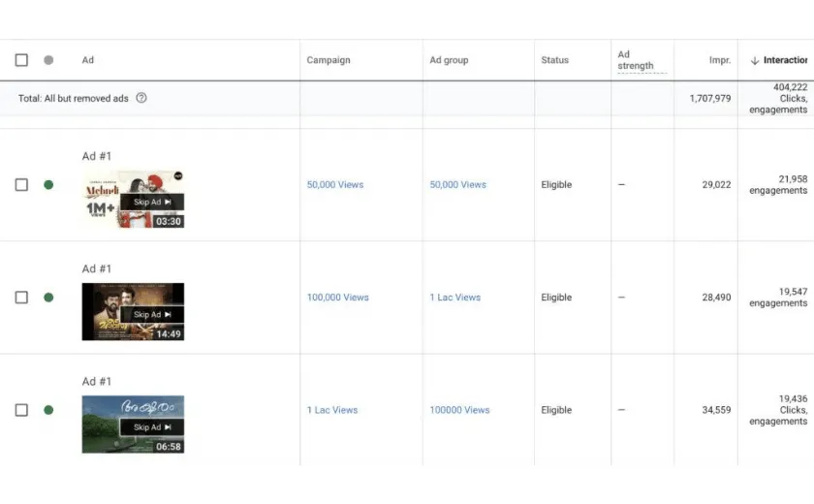Click the green status dot of the 14:49 ad
Screen dimensions: 814x504
click(x=48, y=298)
